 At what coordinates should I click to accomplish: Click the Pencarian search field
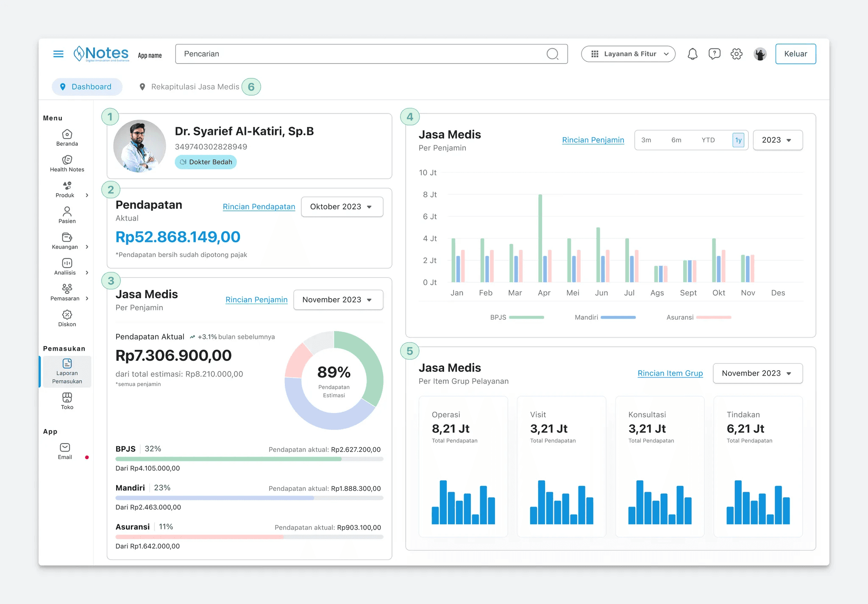tap(360, 54)
